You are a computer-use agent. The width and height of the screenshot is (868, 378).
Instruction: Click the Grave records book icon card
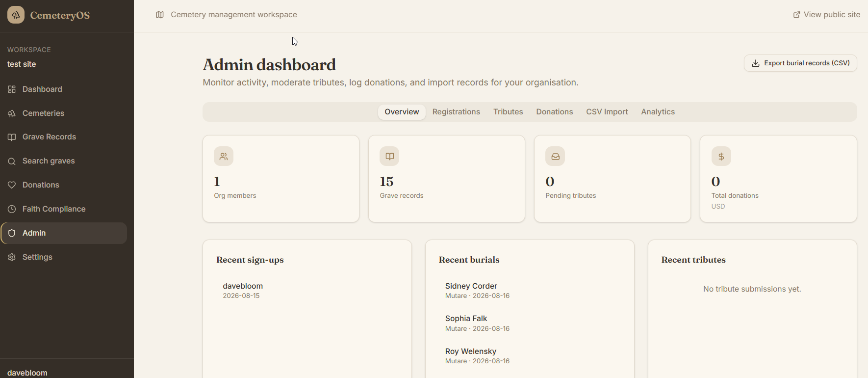pos(389,157)
